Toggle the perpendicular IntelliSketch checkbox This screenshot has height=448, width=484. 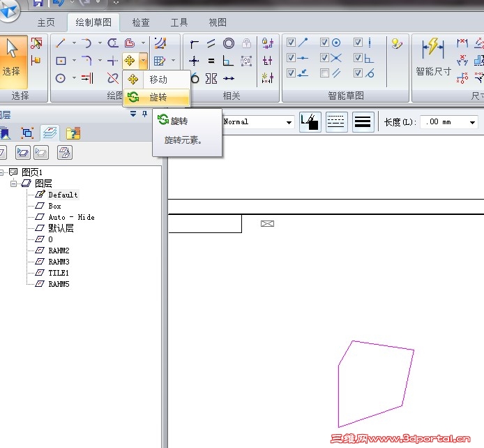coord(358,58)
